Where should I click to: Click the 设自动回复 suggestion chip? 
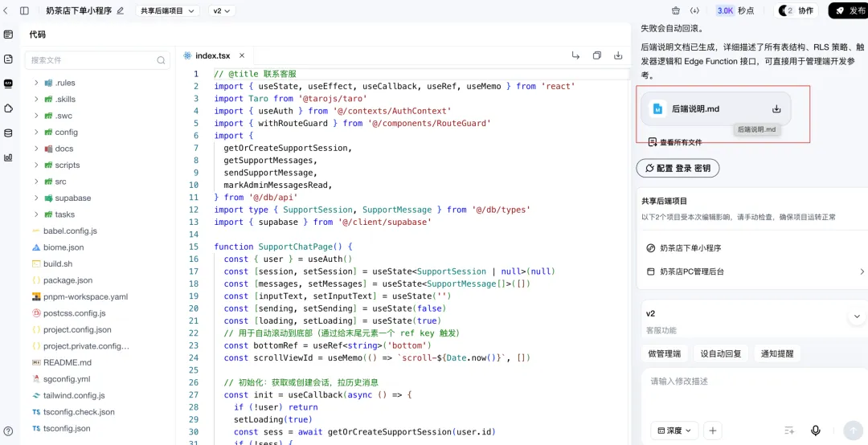coord(721,353)
